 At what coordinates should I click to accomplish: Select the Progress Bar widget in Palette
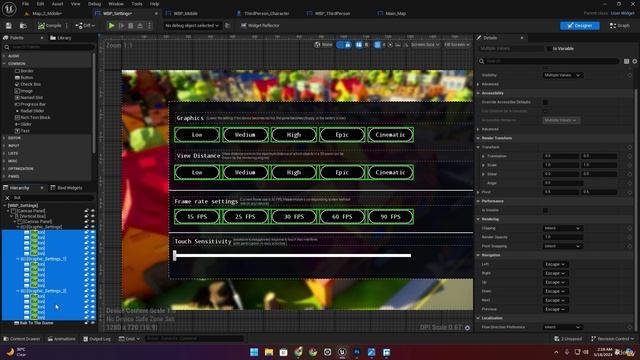30,104
